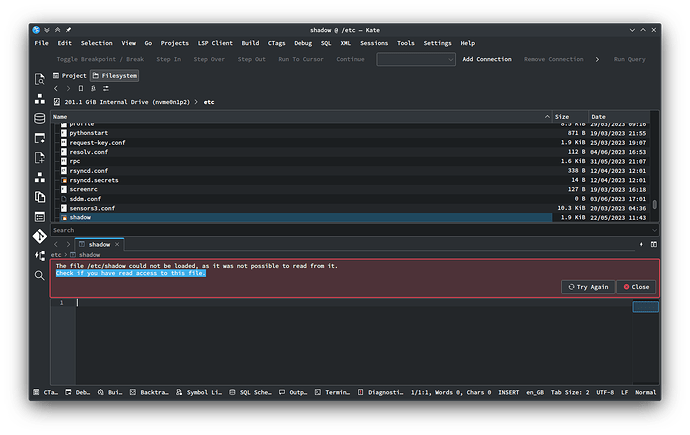Open the branch compare icon below Git

click(x=40, y=256)
